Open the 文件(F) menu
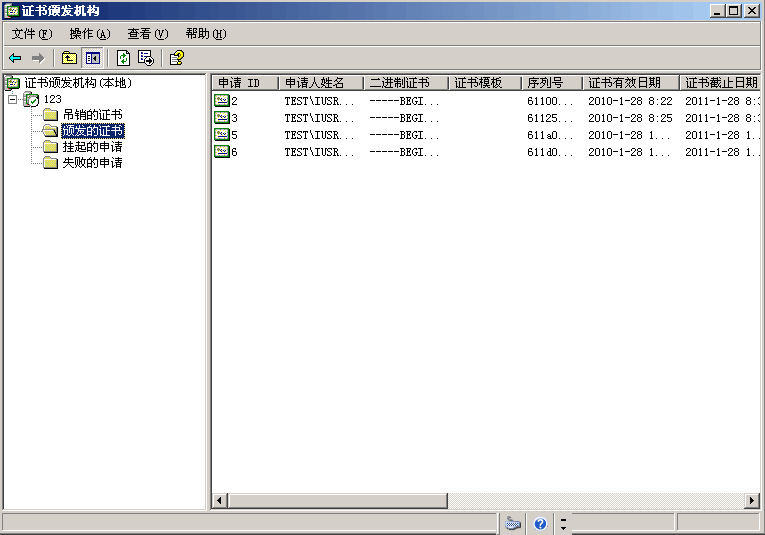The width and height of the screenshot is (765, 535). [x=31, y=34]
